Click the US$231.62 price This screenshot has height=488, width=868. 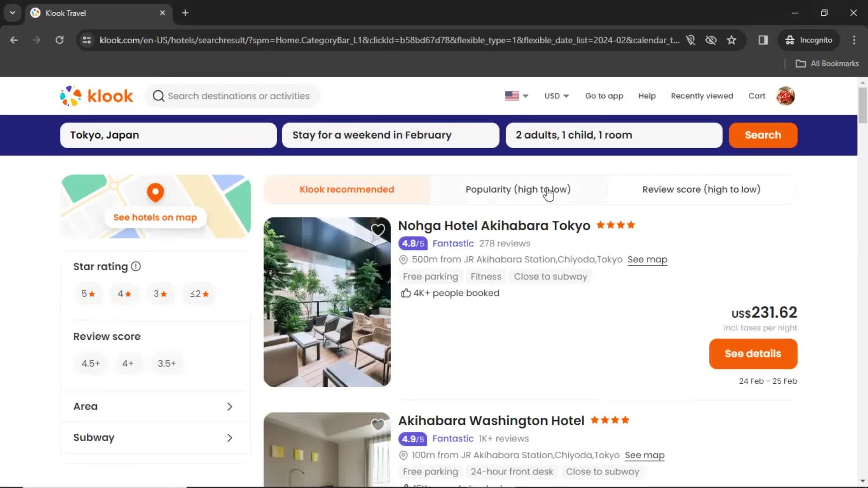764,312
